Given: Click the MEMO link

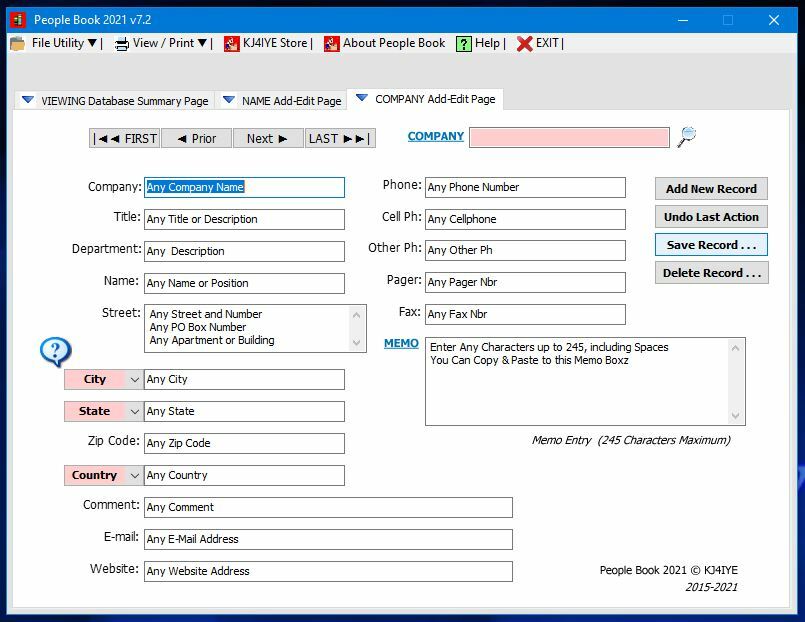Looking at the screenshot, I should (x=401, y=343).
